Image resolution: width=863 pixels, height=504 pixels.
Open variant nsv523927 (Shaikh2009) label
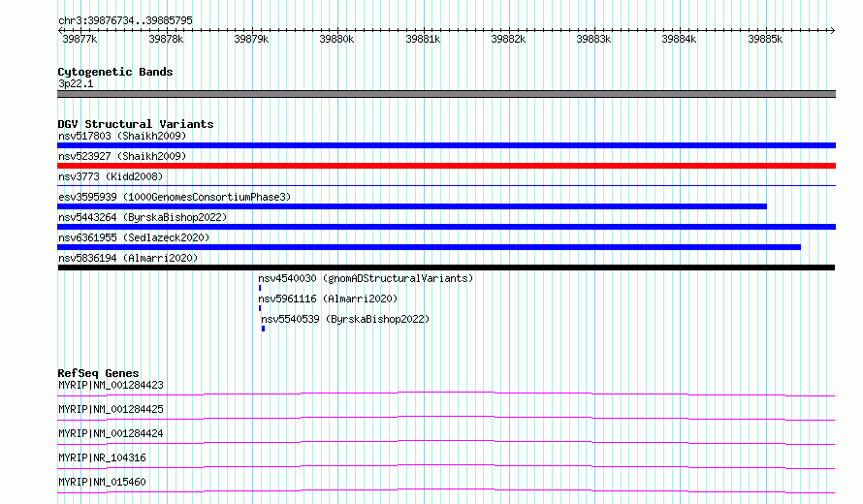coord(122,156)
